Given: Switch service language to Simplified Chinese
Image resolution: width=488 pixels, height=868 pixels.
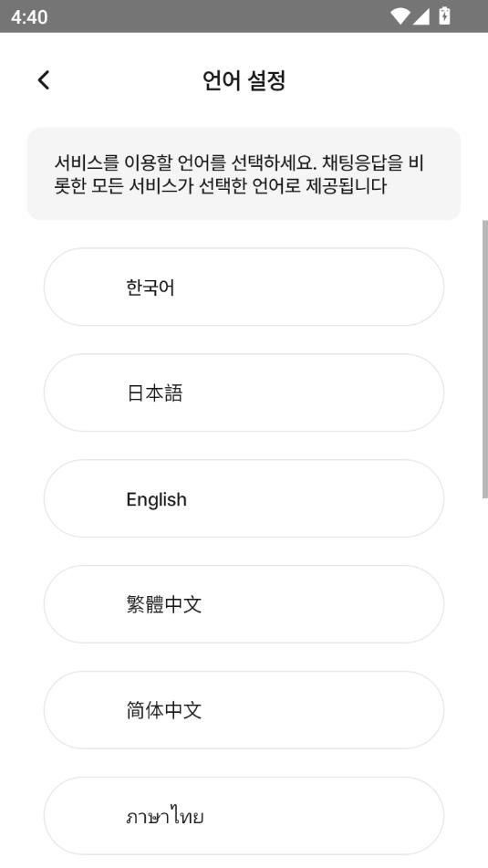Looking at the screenshot, I should pyautogui.click(x=244, y=710).
